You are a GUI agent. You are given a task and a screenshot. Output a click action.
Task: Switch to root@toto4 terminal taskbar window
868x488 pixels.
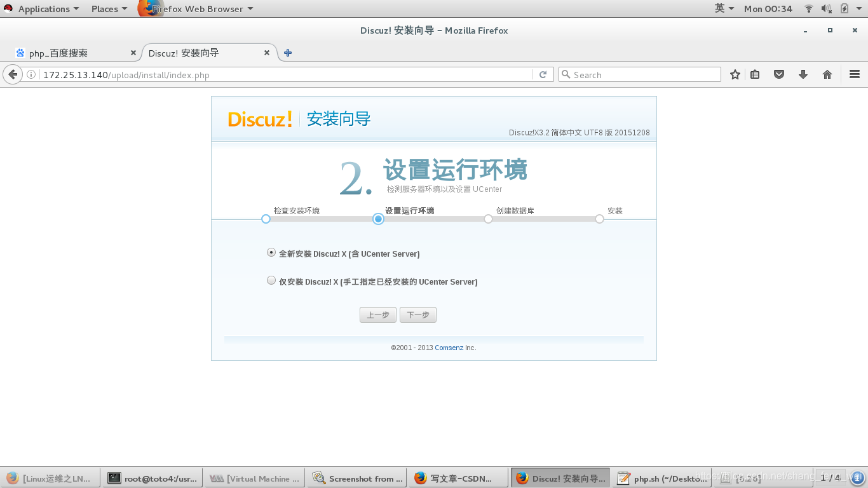(153, 478)
